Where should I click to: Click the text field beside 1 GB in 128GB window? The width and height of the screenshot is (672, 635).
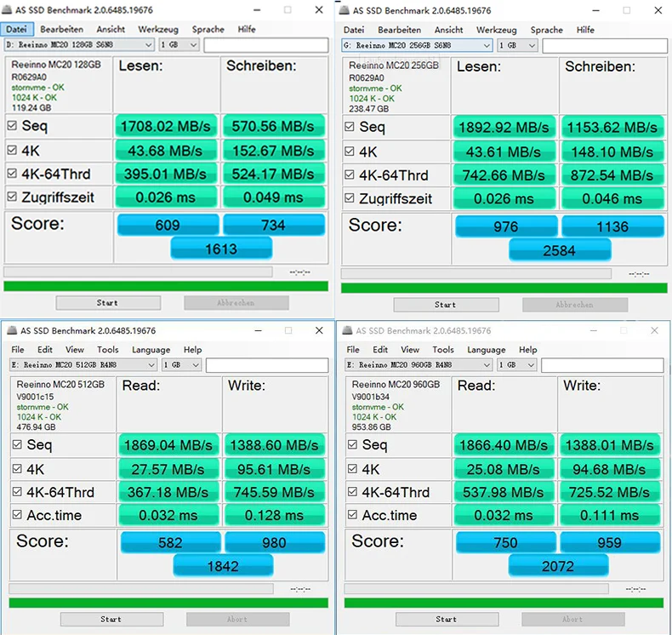266,45
